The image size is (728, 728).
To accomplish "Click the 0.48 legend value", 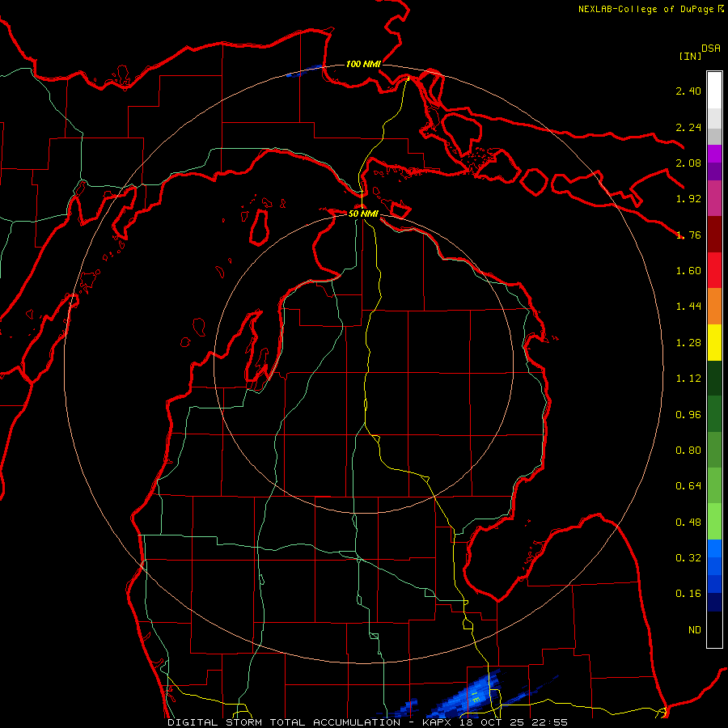I will tap(688, 523).
